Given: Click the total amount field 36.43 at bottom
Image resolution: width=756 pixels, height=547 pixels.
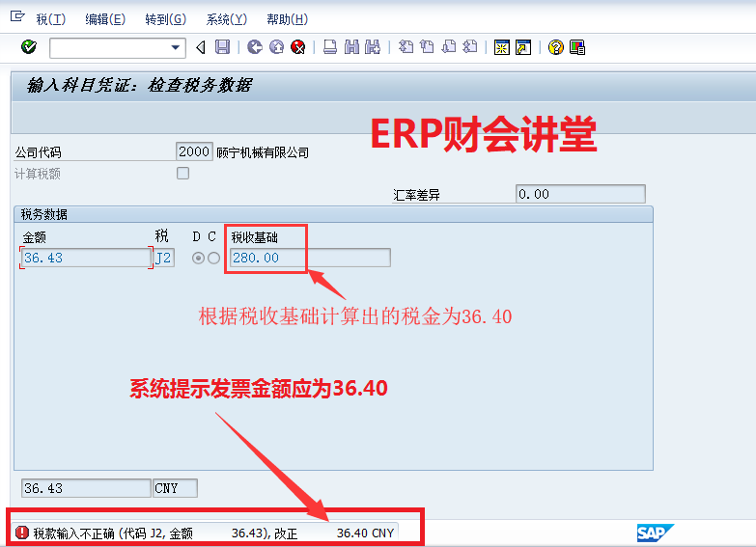Looking at the screenshot, I should [86, 488].
